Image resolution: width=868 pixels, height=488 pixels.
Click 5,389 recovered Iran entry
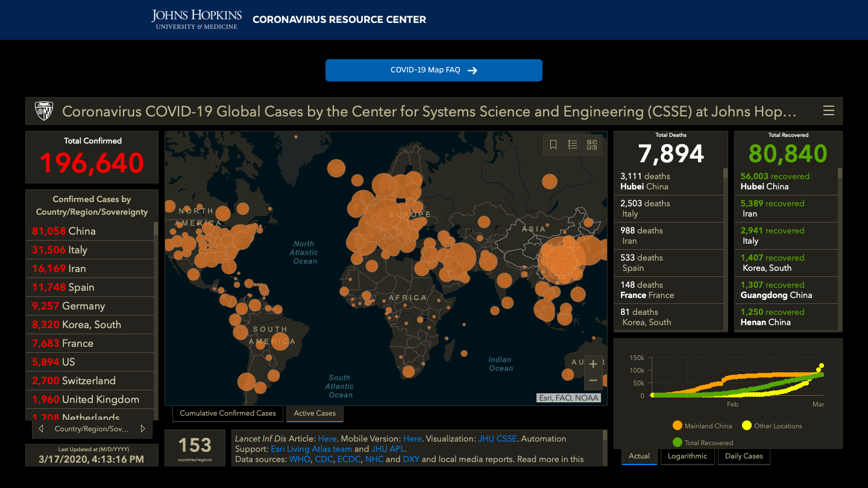[786, 209]
